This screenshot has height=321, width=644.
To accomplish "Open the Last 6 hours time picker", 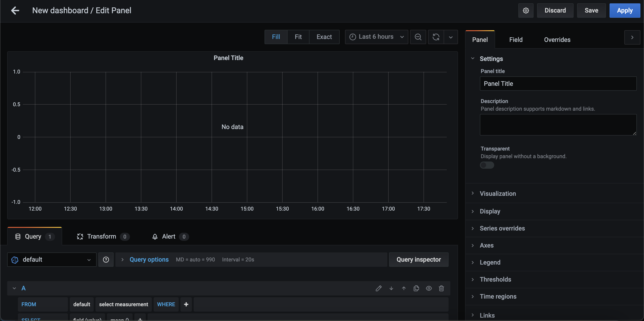I will pos(377,37).
